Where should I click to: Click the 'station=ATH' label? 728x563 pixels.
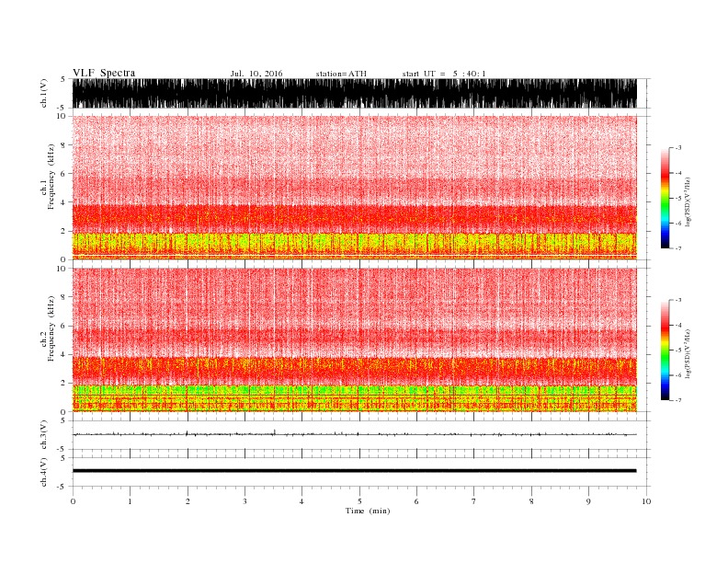[x=341, y=74]
